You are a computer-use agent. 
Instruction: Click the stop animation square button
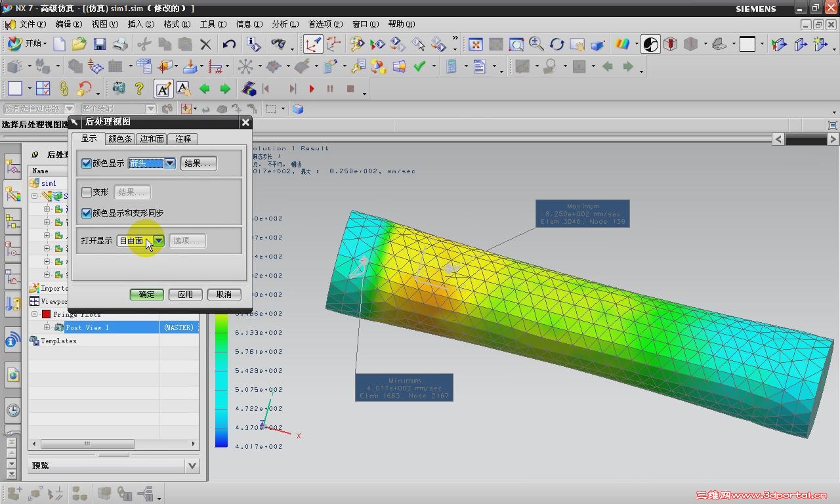350,88
